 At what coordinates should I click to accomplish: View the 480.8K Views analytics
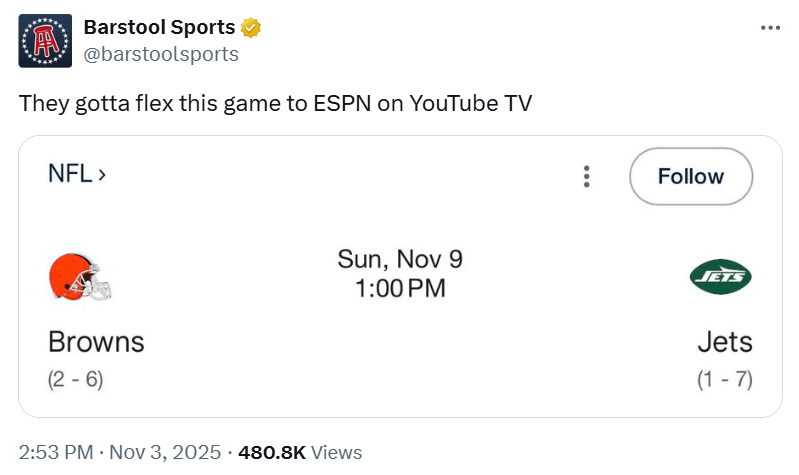[x=300, y=452]
